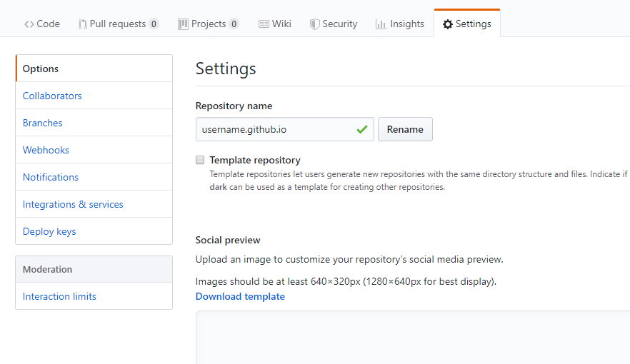Click the Security shield icon

(314, 24)
